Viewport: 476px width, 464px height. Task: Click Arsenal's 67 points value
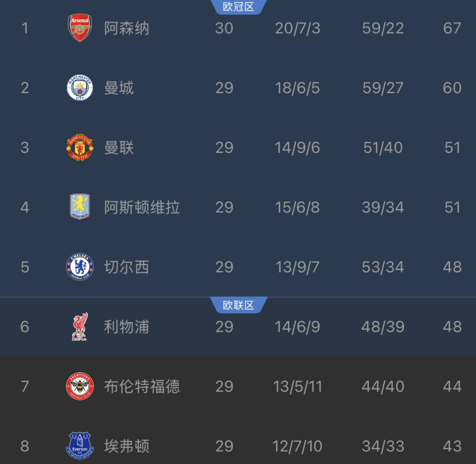click(452, 28)
